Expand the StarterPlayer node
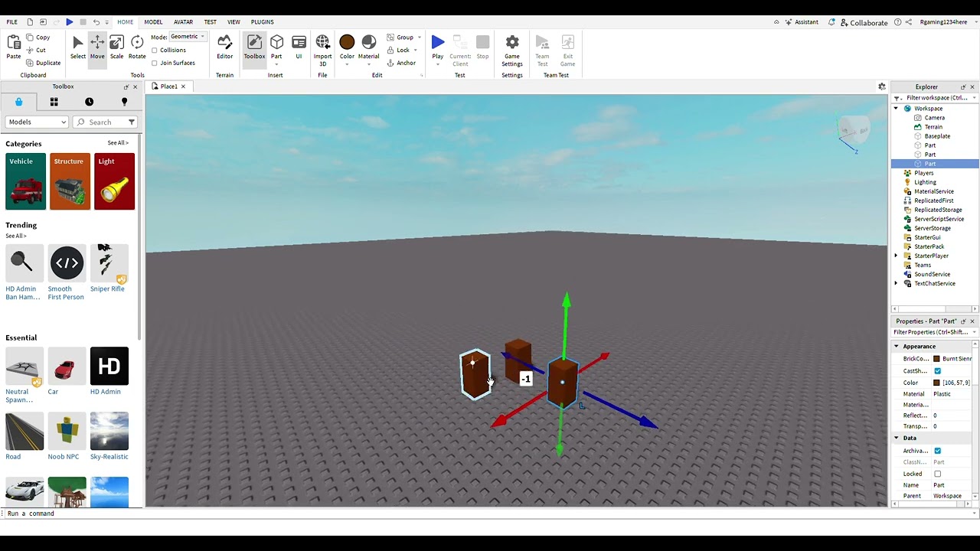The width and height of the screenshot is (980, 551). (897, 256)
